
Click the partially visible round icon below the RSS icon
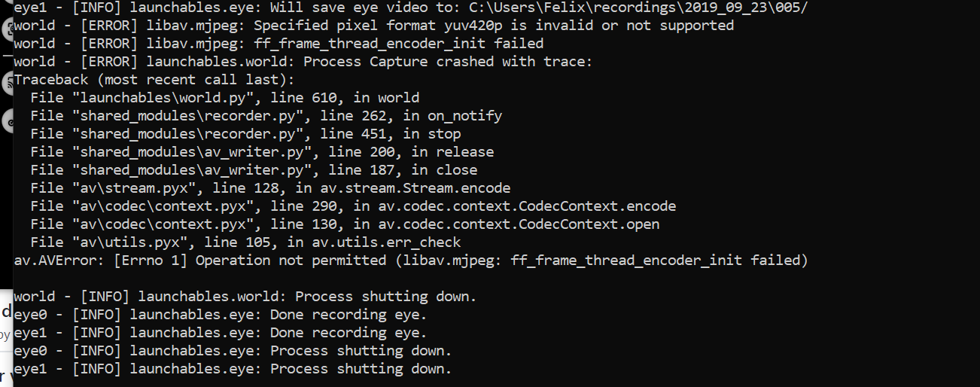pyautogui.click(x=6, y=121)
